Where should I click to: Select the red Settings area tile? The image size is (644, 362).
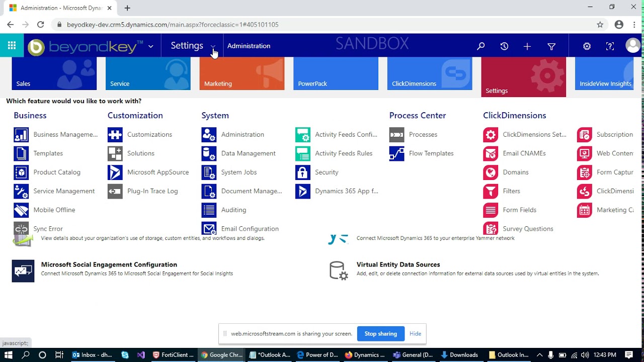(524, 77)
